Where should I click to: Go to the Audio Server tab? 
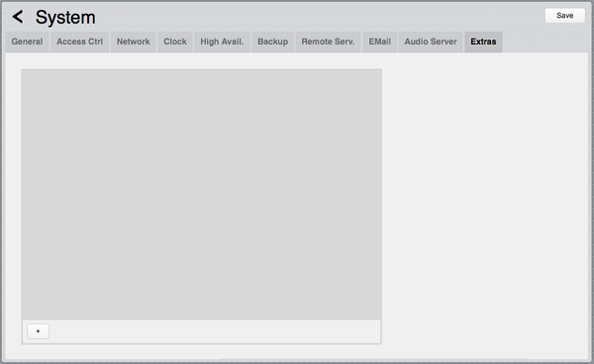tap(431, 42)
